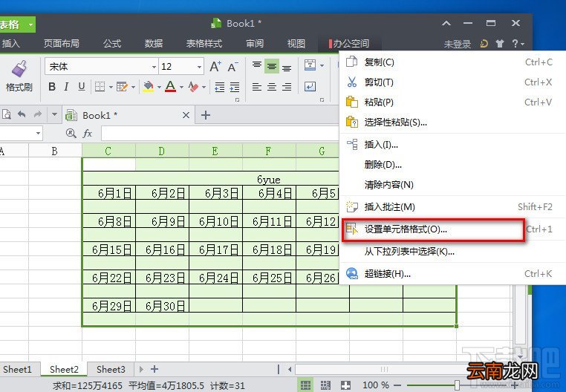Zoom out with the minus button
This screenshot has width=566, height=392.
(x=397, y=385)
